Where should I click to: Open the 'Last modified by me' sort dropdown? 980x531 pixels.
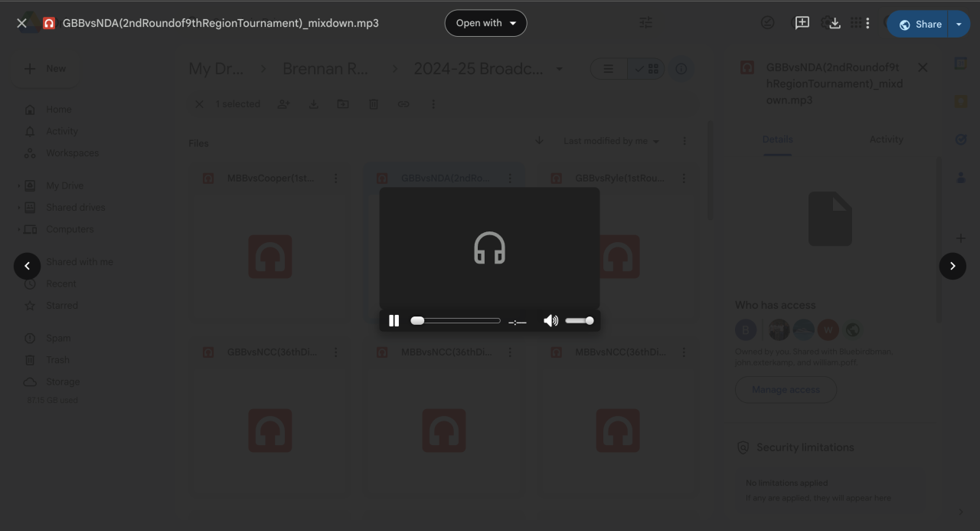pos(611,141)
